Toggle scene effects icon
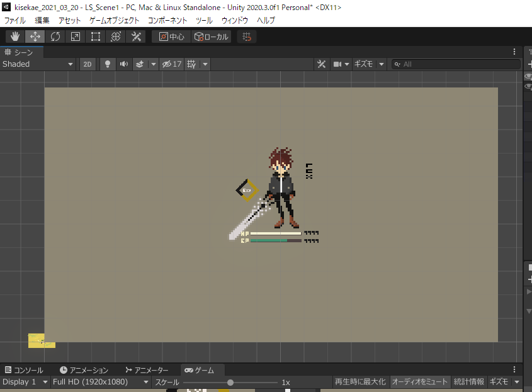Image resolution: width=532 pixels, height=392 pixels. pos(140,64)
